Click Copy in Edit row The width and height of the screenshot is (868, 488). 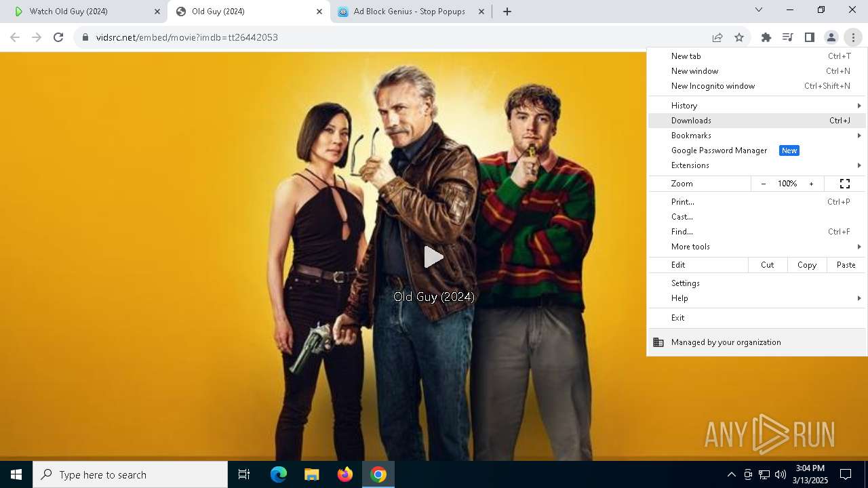(x=807, y=265)
